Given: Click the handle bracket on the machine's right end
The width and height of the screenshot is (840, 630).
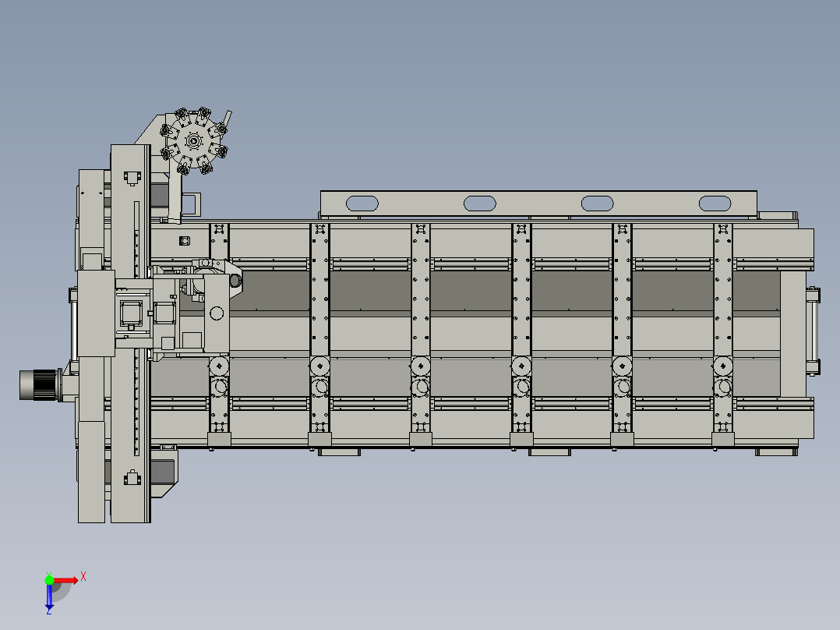Looking at the screenshot, I should point(814,331).
